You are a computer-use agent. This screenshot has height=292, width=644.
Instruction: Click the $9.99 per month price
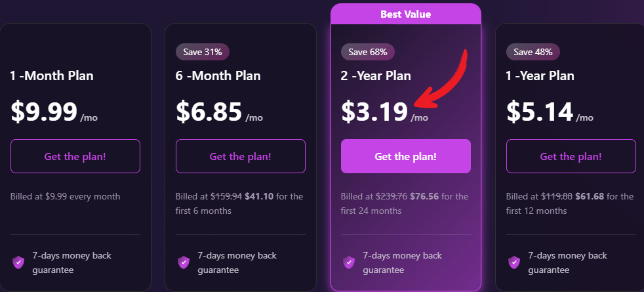coord(44,112)
